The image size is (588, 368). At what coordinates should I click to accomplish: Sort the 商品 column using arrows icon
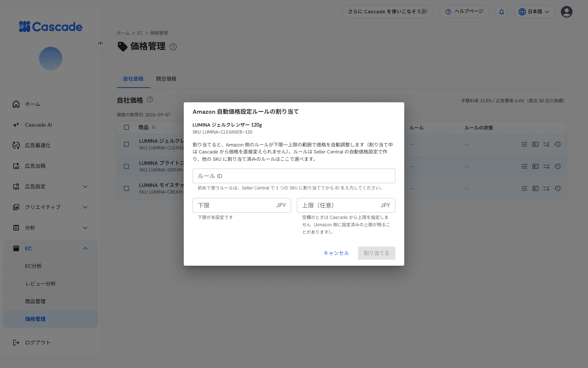pos(154,127)
